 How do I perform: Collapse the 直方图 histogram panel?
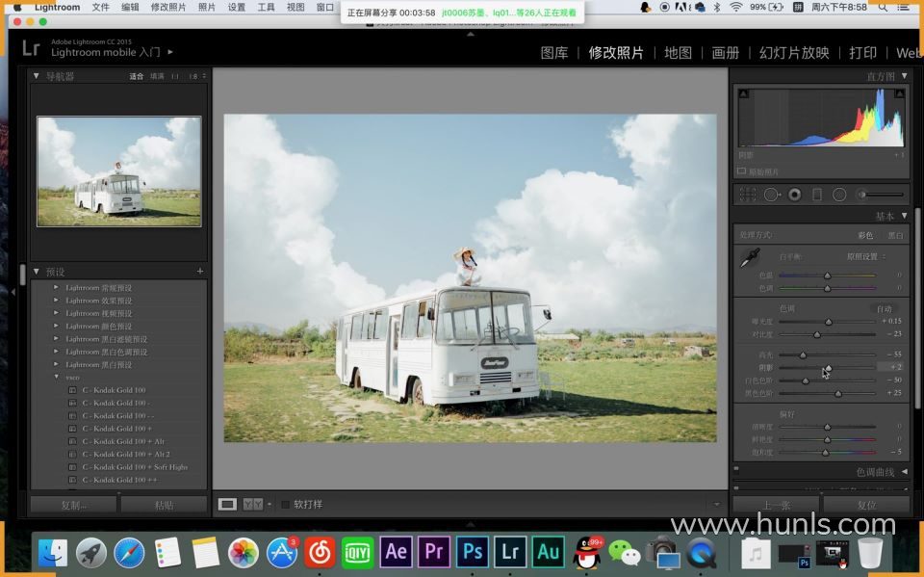pyautogui.click(x=905, y=75)
